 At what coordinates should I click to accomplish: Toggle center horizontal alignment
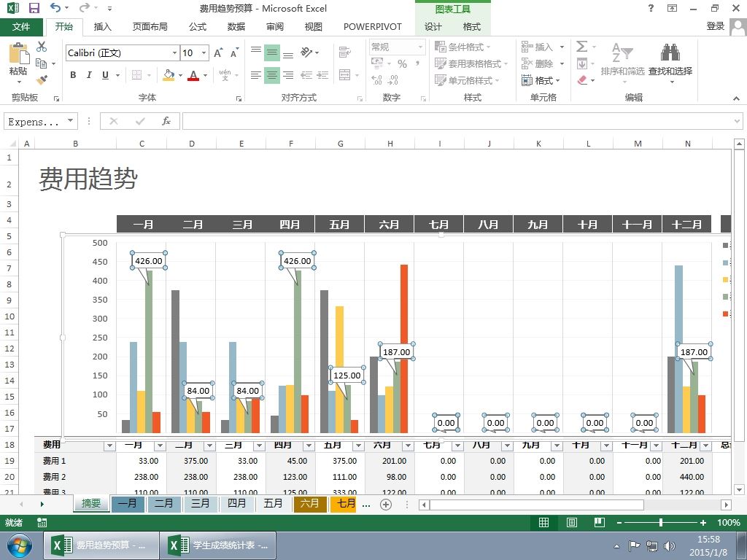click(x=272, y=75)
